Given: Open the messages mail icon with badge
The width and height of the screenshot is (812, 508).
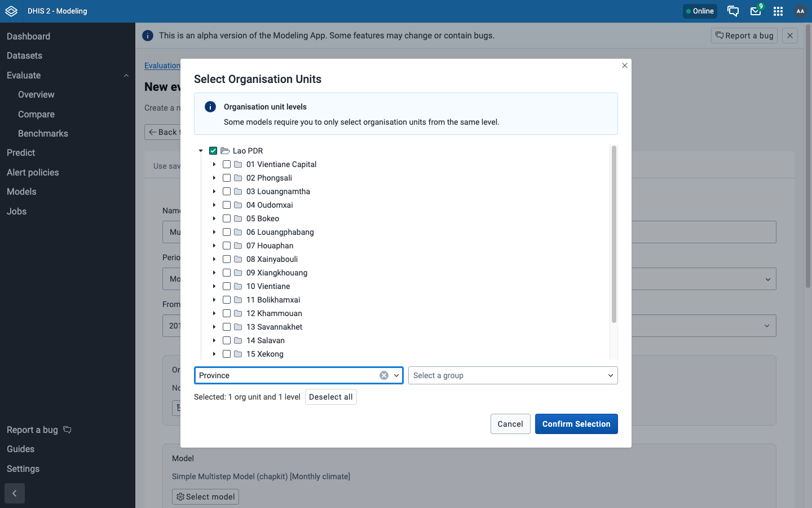Looking at the screenshot, I should point(756,11).
